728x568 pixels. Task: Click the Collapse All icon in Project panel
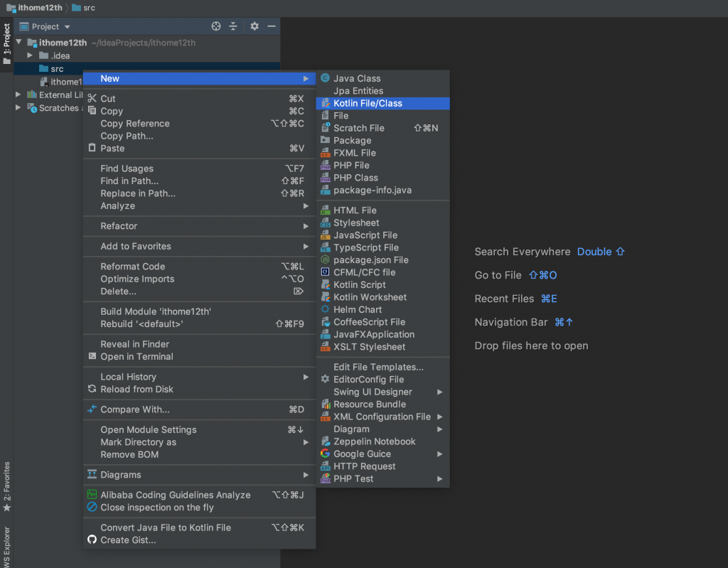pyautogui.click(x=233, y=26)
